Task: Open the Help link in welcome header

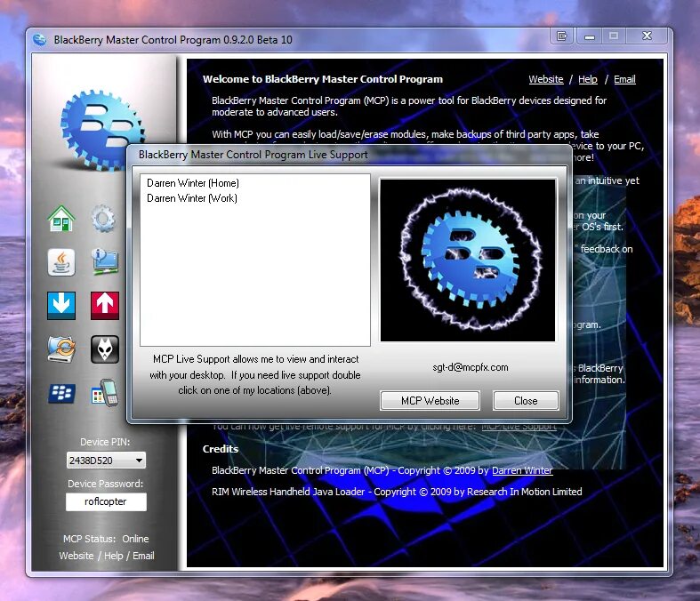Action: (588, 79)
